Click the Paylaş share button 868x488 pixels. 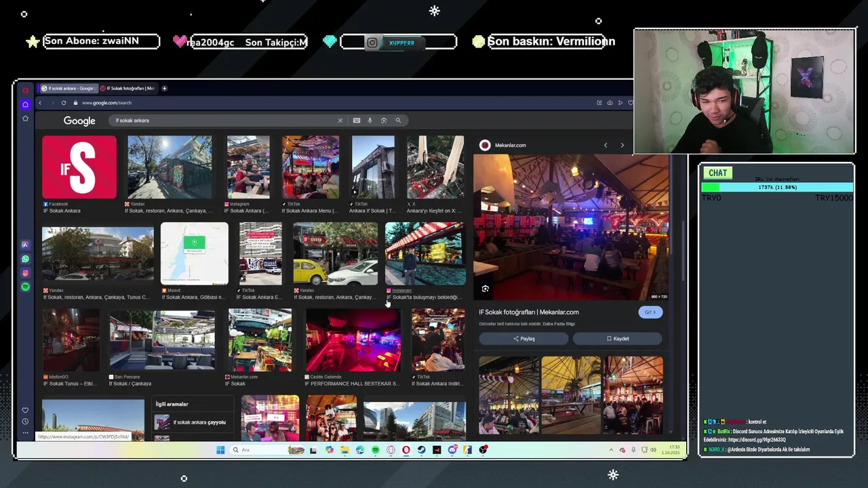(524, 339)
